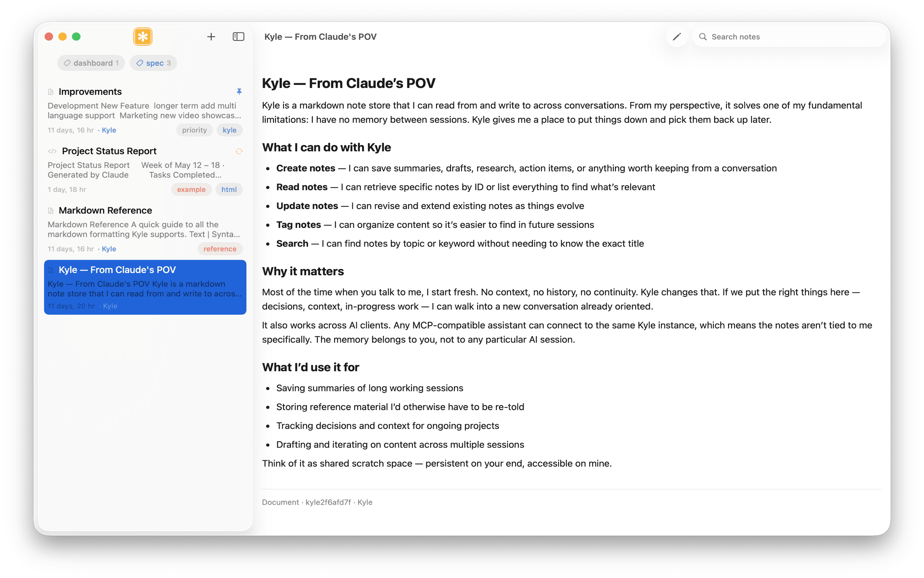Click the reference tag on Markdown Reference
The image size is (924, 578).
[x=220, y=249]
